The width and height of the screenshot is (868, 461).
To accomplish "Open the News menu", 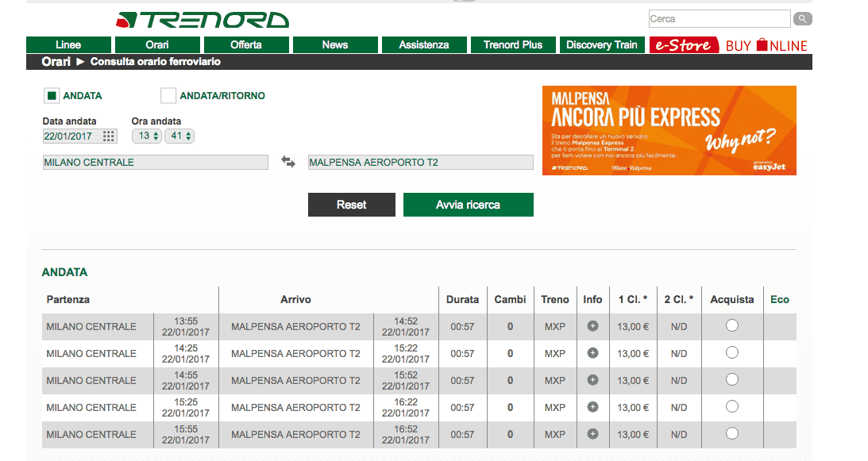I will pyautogui.click(x=335, y=44).
